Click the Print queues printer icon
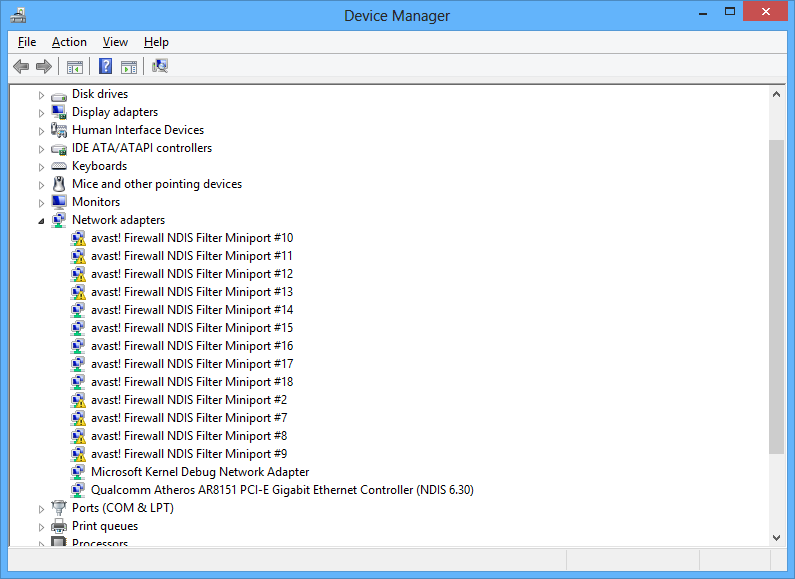Image resolution: width=795 pixels, height=579 pixels. click(x=59, y=526)
